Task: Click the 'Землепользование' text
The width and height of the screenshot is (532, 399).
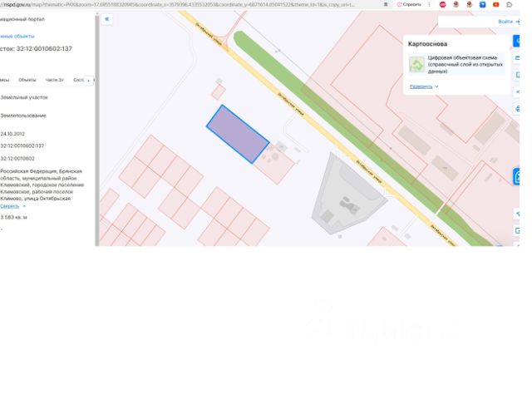Action: 23,116
